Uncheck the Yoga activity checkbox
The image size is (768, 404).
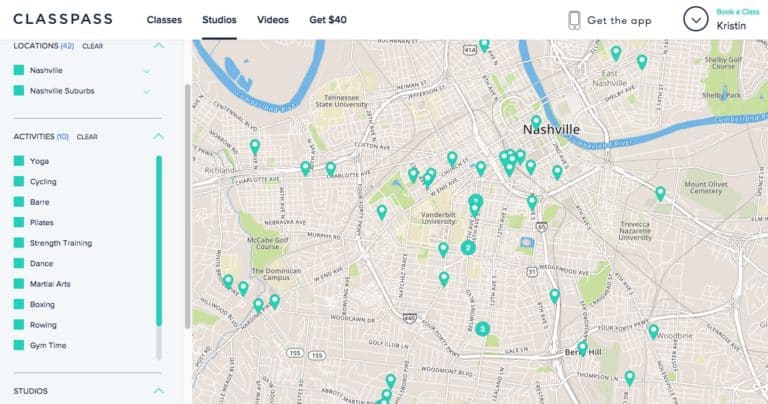[19, 161]
